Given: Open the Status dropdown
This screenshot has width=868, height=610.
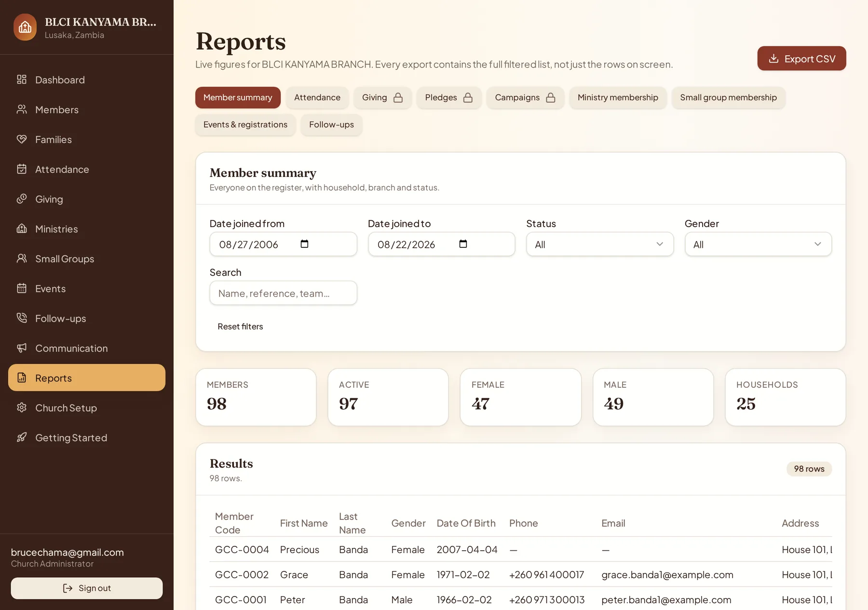Looking at the screenshot, I should tap(600, 244).
